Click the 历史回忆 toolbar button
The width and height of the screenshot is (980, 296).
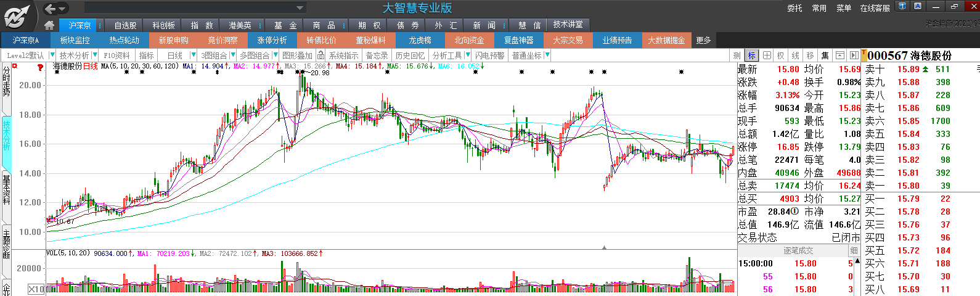click(x=410, y=55)
